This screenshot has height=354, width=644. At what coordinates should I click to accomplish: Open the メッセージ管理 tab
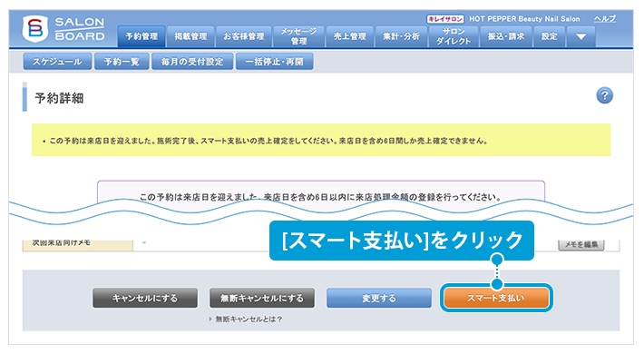[298, 36]
